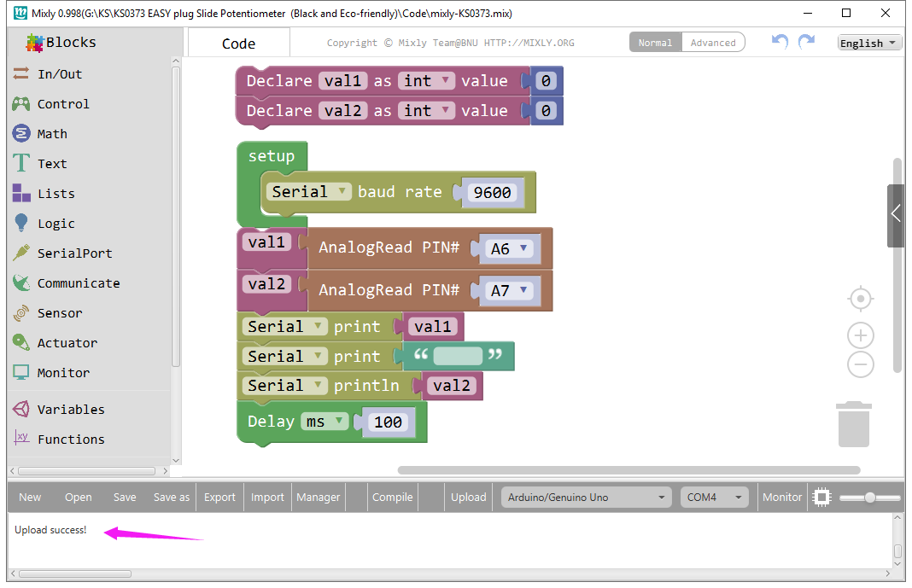The height and width of the screenshot is (588, 912).
Task: Click the trash can icon
Action: pyautogui.click(x=854, y=424)
